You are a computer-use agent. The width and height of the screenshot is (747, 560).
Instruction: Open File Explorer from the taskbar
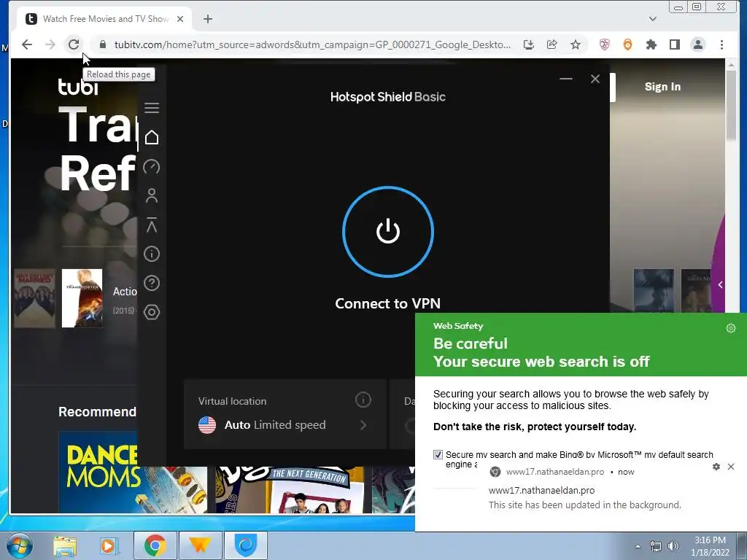click(x=65, y=545)
